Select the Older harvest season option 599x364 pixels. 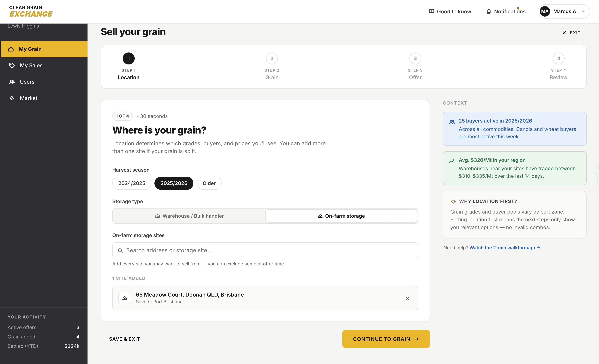click(x=209, y=183)
